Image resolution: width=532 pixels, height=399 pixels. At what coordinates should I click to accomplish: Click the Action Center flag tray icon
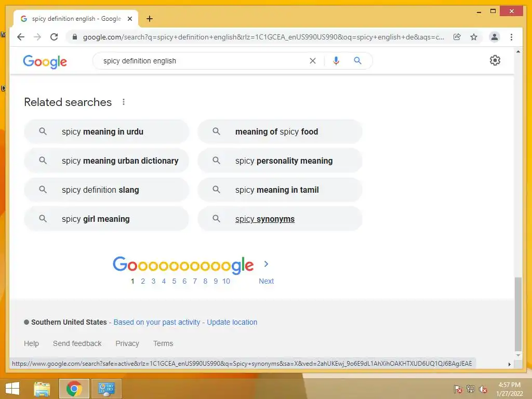pyautogui.click(x=458, y=389)
